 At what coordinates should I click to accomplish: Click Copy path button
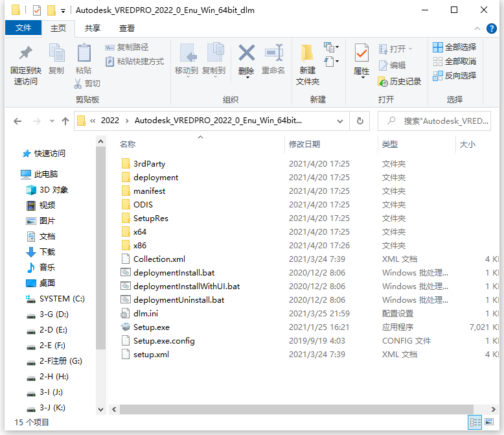pos(126,47)
